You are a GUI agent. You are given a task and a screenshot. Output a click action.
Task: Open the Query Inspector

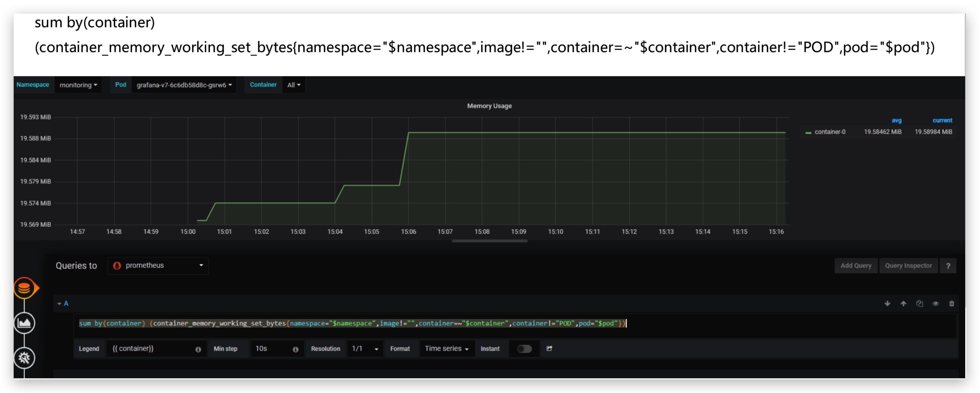tap(908, 266)
